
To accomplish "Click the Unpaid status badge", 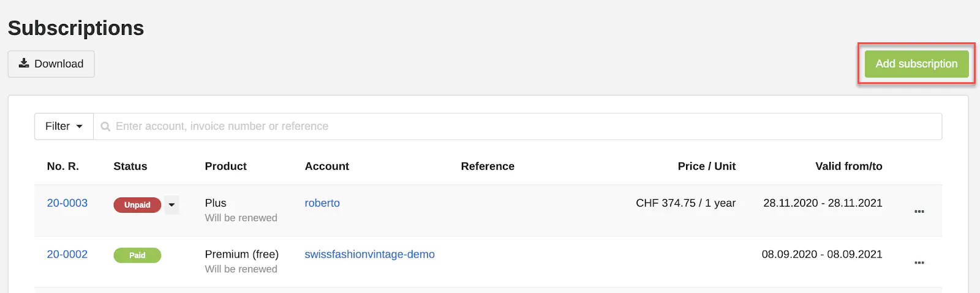I will (x=137, y=205).
